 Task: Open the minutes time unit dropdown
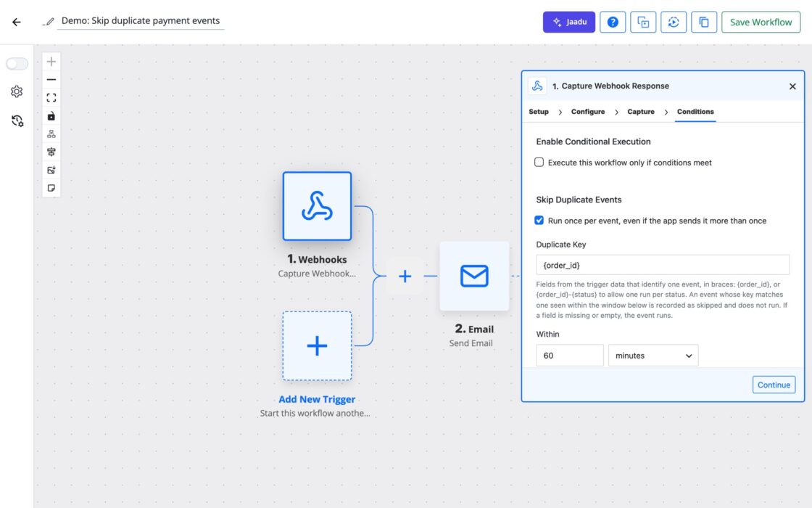pyautogui.click(x=653, y=356)
